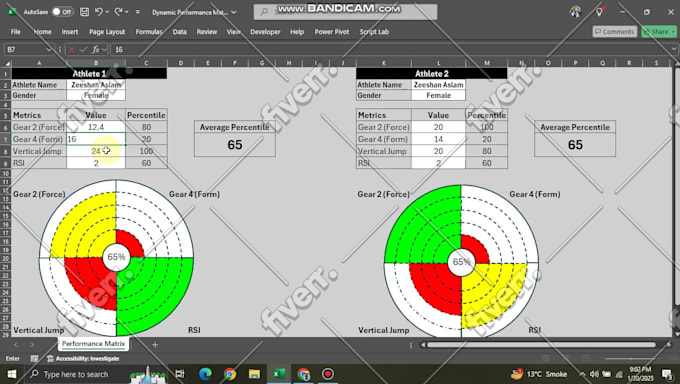Switch to the Page Layout tab
This screenshot has height=384, width=680.
(107, 32)
